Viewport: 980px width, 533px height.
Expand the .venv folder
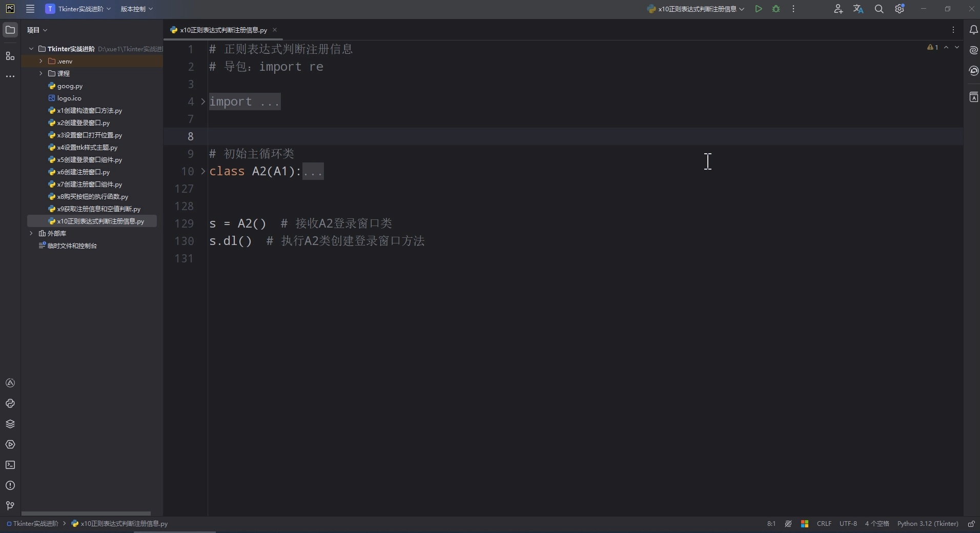(41, 61)
